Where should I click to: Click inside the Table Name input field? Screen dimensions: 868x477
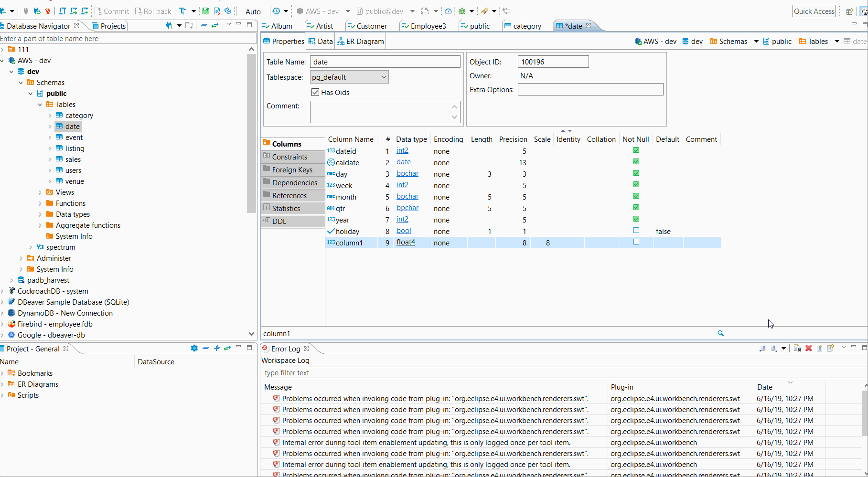tap(385, 62)
